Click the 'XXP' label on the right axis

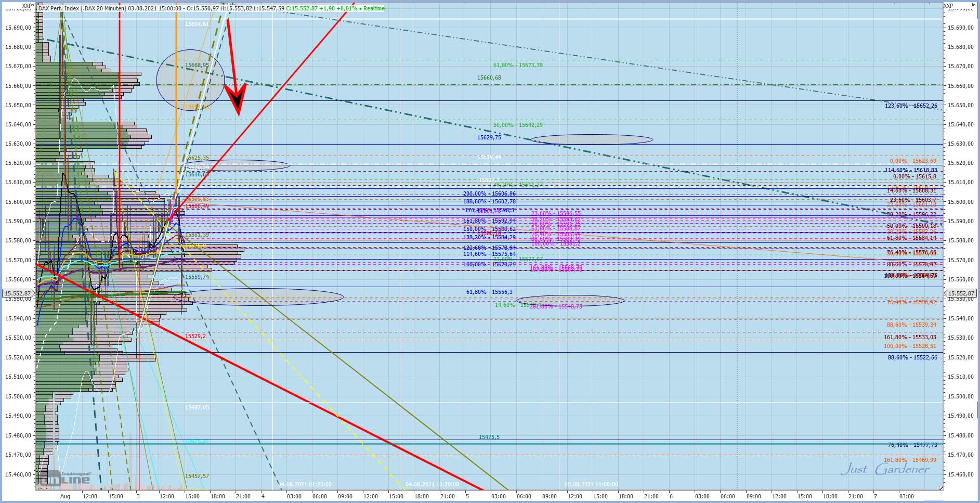(948, 6)
